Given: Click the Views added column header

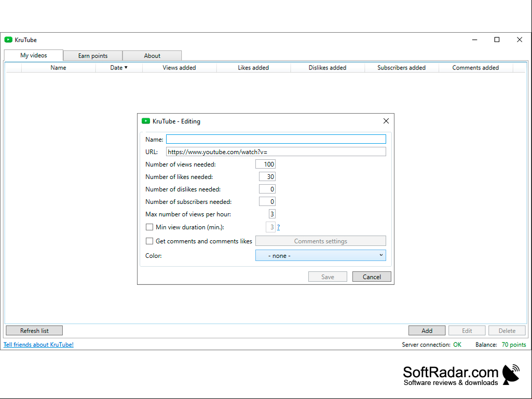Looking at the screenshot, I should [179, 67].
